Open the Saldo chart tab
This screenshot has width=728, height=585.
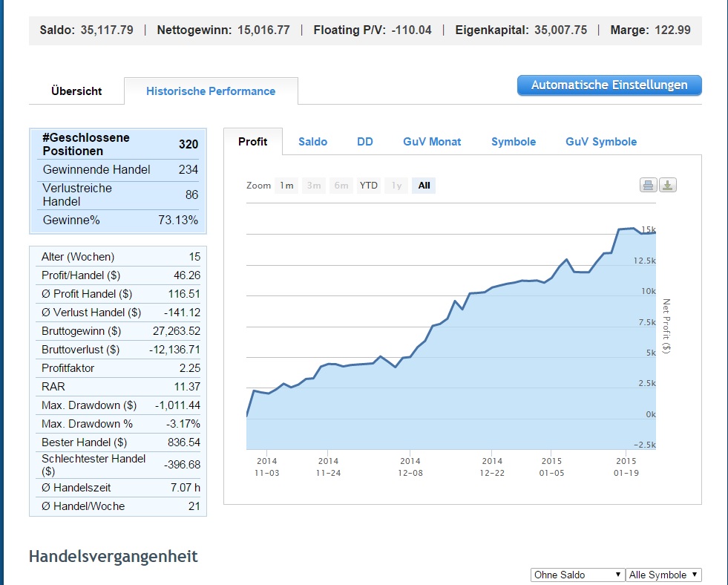(x=312, y=142)
